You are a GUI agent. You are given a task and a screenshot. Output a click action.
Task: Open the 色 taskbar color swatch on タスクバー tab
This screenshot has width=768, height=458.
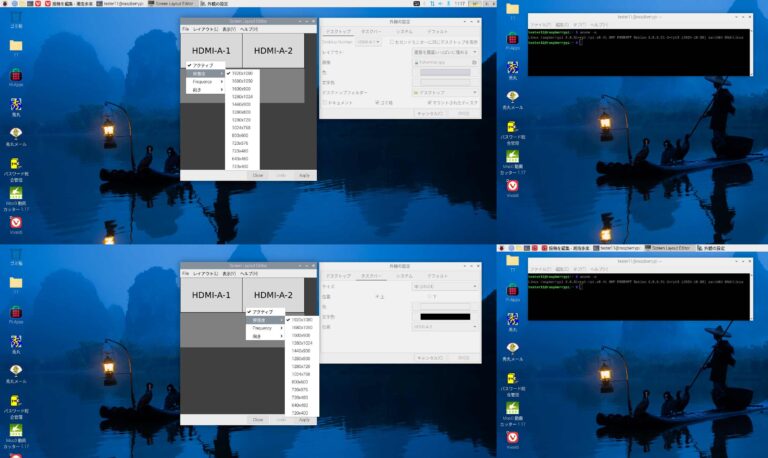pyautogui.click(x=445, y=307)
